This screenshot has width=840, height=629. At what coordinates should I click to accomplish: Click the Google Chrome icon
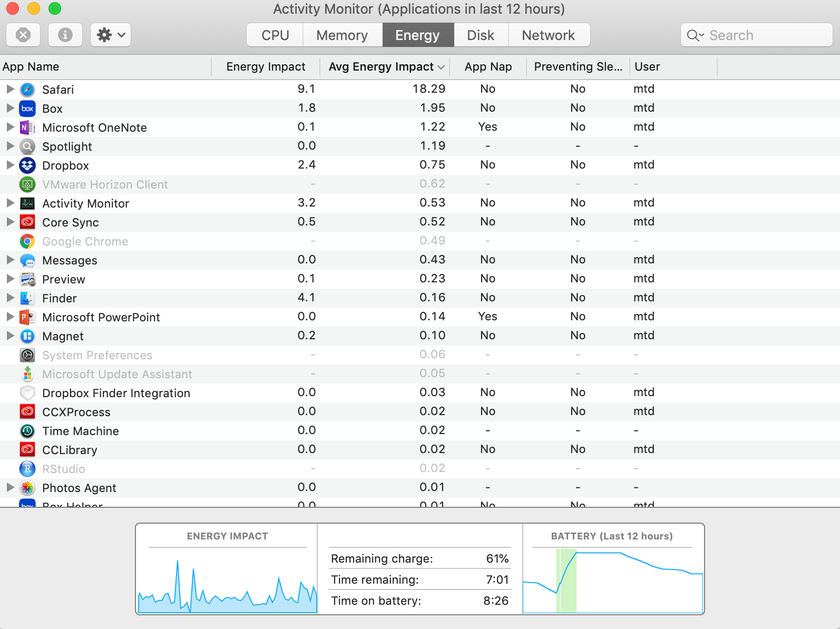(x=27, y=241)
